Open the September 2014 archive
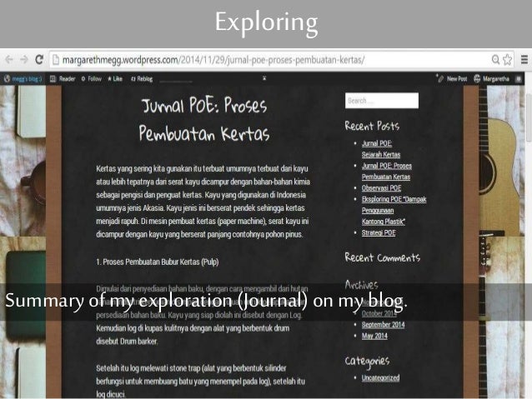 (x=383, y=324)
